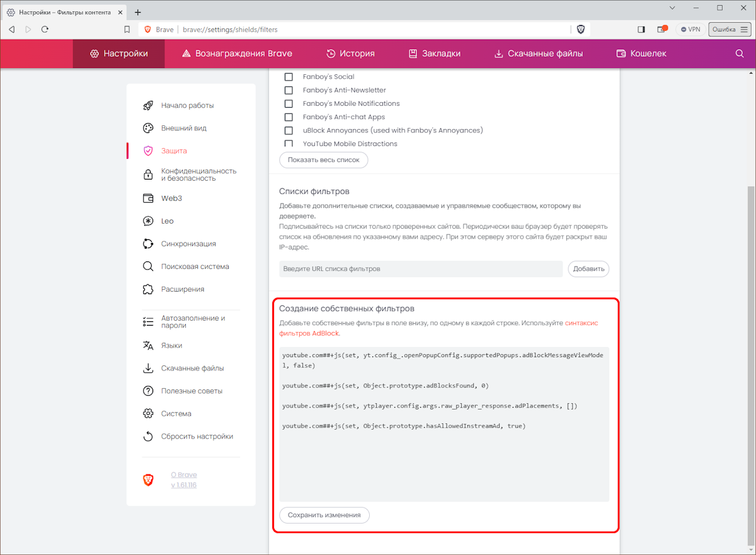Toggle the sidebar panel icon

point(641,30)
